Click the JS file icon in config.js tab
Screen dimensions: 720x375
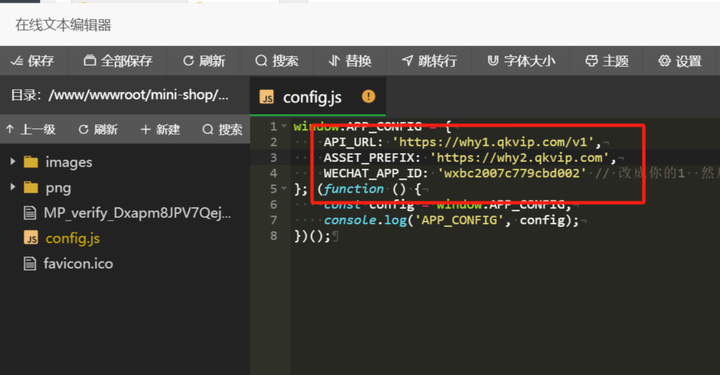pyautogui.click(x=267, y=97)
